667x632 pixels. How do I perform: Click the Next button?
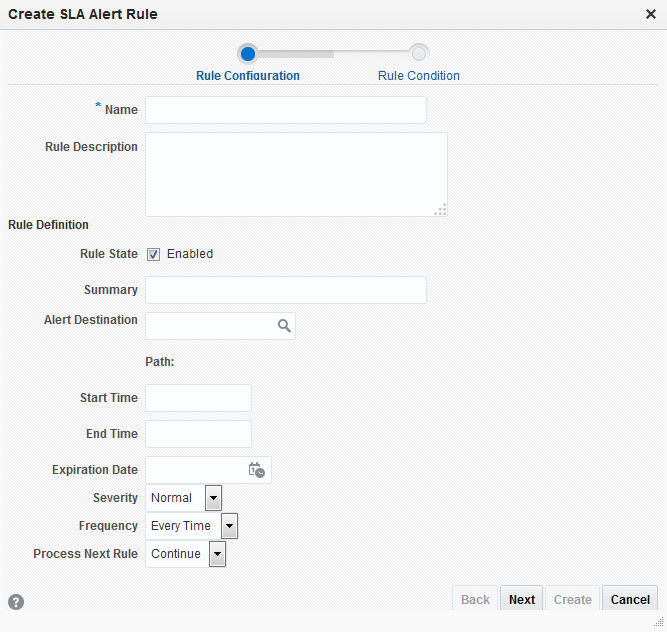(522, 599)
